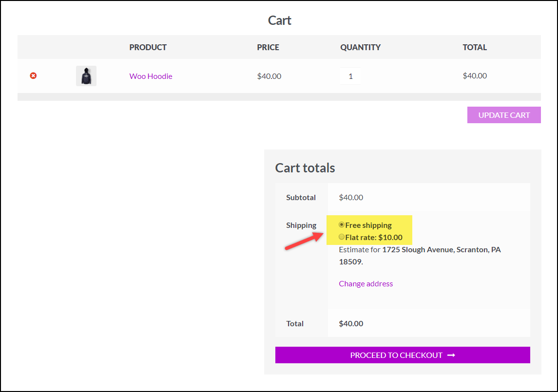Screen dimensions: 558x392
Task: Open the Woo Hoodie product link
Action: point(151,76)
